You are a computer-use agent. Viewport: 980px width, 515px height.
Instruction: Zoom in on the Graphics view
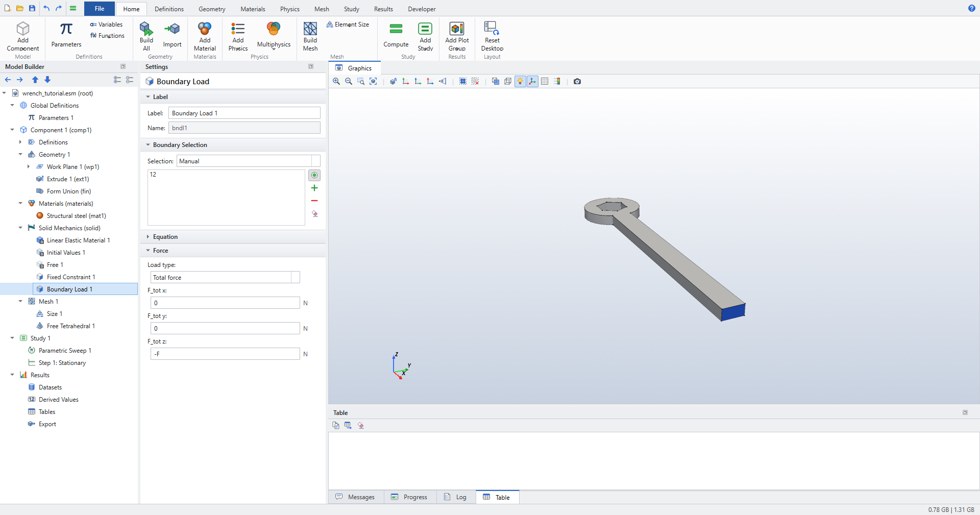336,81
